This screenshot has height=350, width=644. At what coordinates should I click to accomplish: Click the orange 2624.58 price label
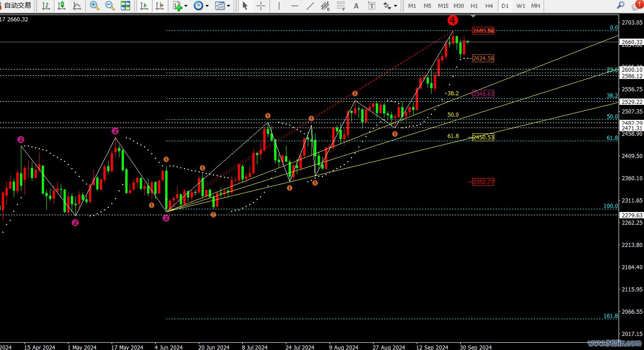[483, 58]
